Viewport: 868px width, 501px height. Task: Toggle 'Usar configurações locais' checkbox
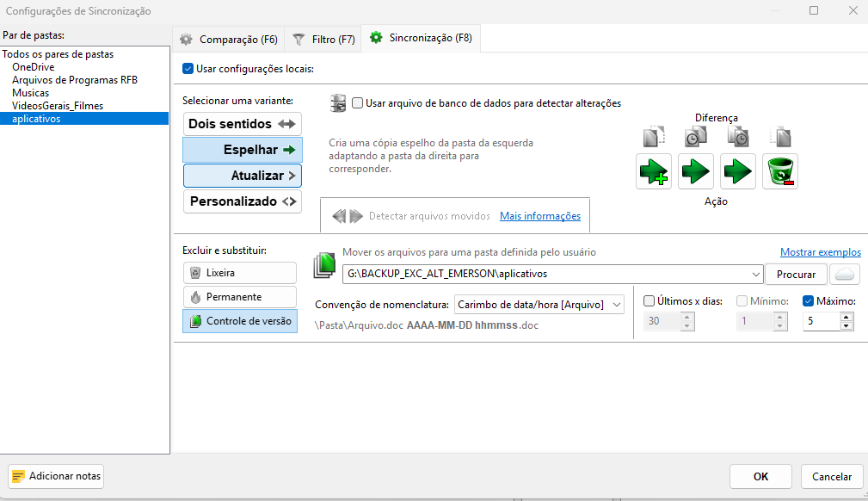pyautogui.click(x=188, y=69)
